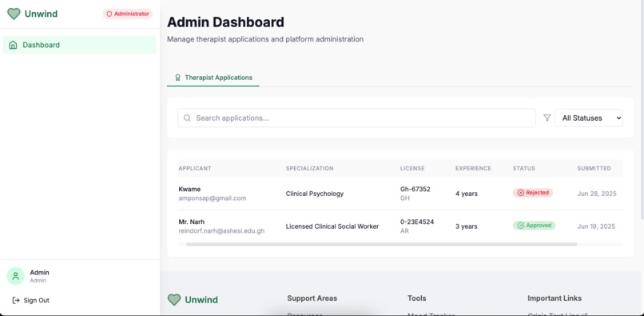Image resolution: width=644 pixels, height=316 pixels.
Task: Click the Therapist Applications ribbon badge icon
Action: tap(178, 78)
